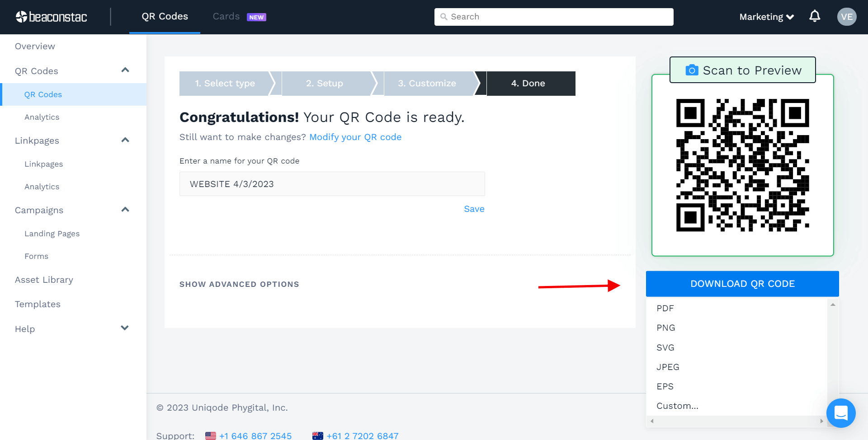This screenshot has width=868, height=440.
Task: Open the notification bell
Action: click(815, 16)
